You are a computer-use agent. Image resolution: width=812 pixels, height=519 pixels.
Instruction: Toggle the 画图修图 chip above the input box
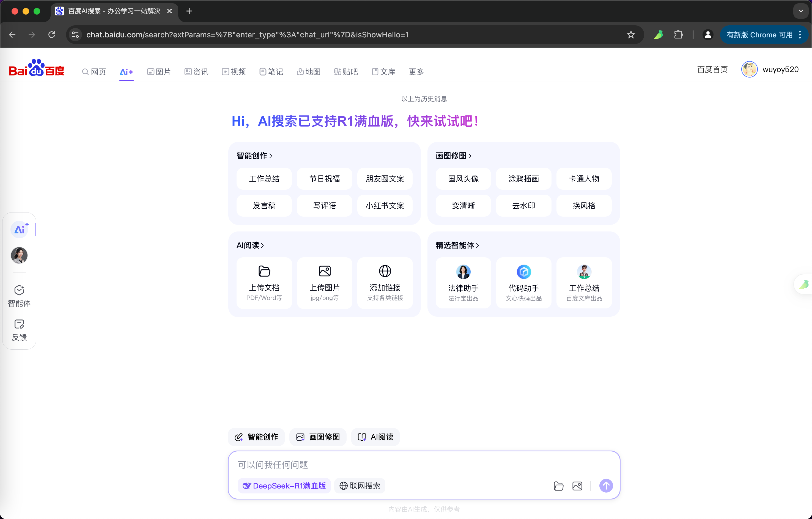(x=318, y=437)
